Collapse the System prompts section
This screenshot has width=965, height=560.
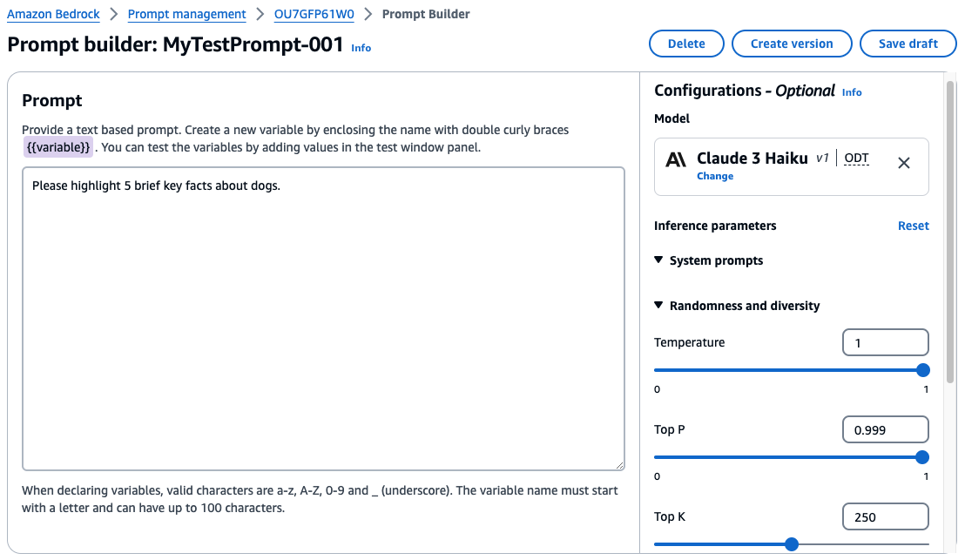pos(708,260)
